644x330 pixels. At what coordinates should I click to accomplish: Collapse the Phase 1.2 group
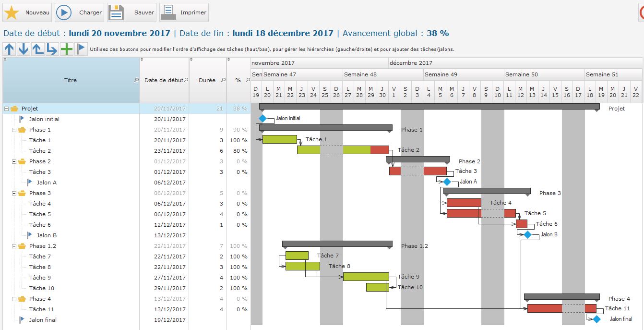tap(14, 246)
